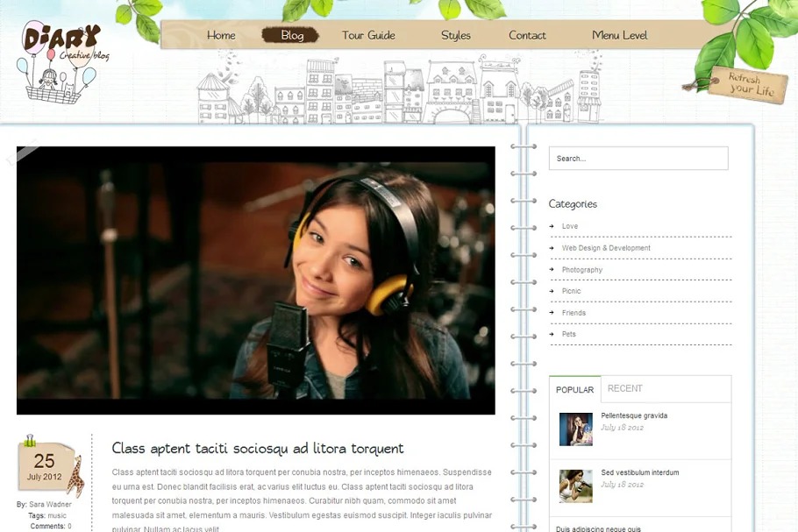Open Pellentesque gravida post thumbnail
The image size is (798, 532).
[x=576, y=429]
